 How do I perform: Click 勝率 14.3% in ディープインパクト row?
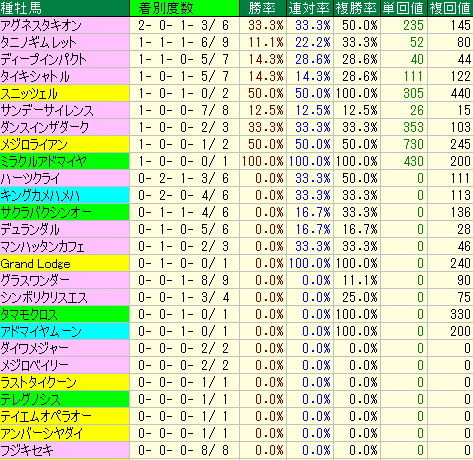click(266, 59)
